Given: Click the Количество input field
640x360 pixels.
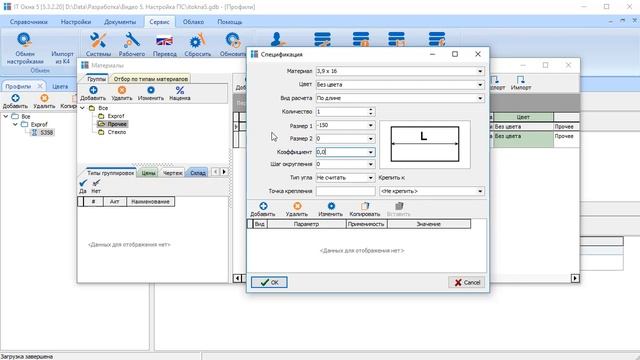Looking at the screenshot, I should click(x=342, y=111).
